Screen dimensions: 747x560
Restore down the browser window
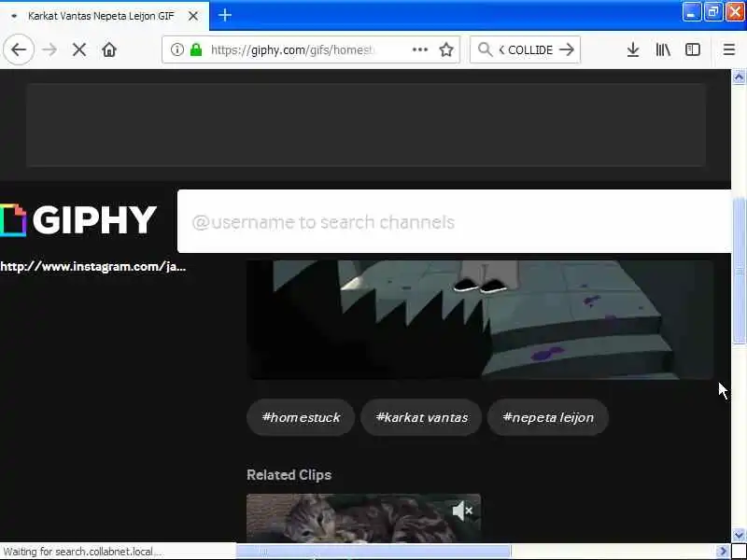(713, 12)
